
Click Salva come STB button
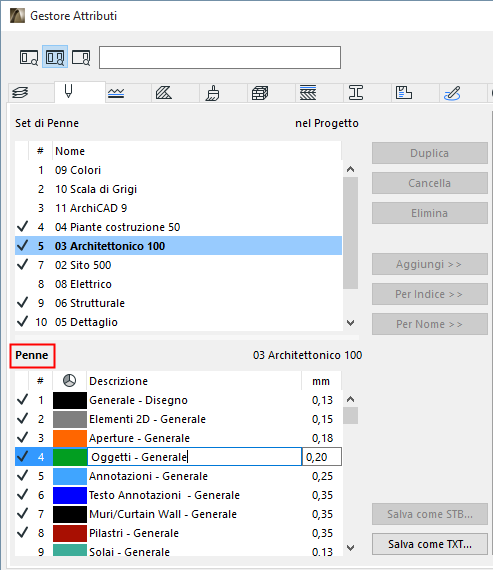[x=429, y=514]
